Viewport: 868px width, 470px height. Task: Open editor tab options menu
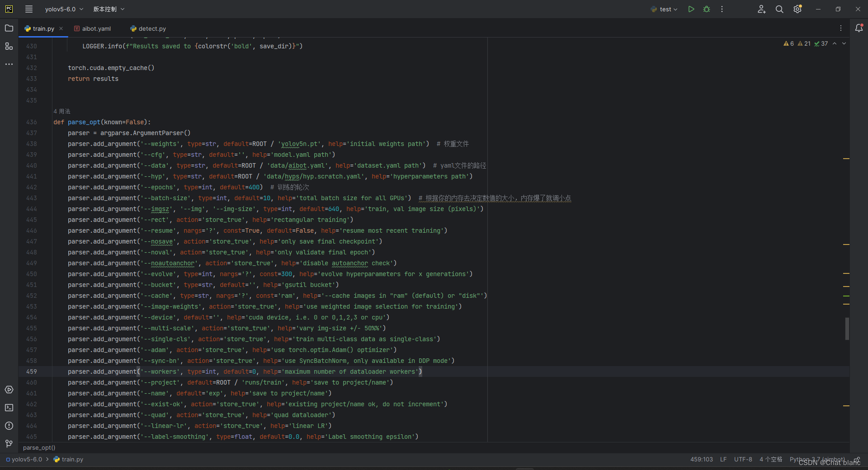[841, 28]
